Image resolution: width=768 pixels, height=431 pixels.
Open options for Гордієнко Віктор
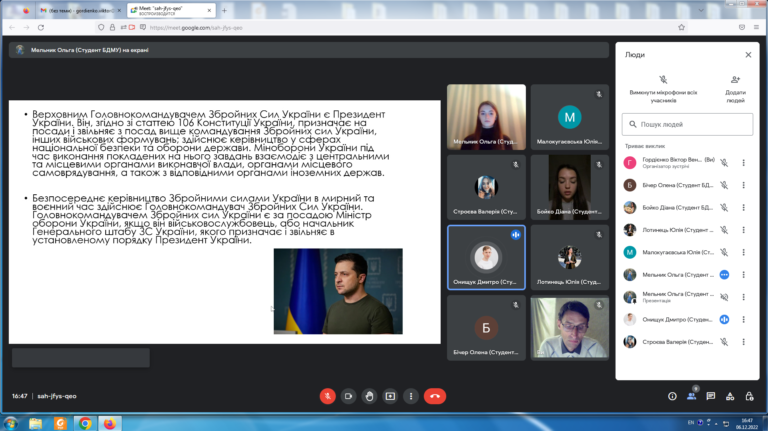[x=744, y=163]
